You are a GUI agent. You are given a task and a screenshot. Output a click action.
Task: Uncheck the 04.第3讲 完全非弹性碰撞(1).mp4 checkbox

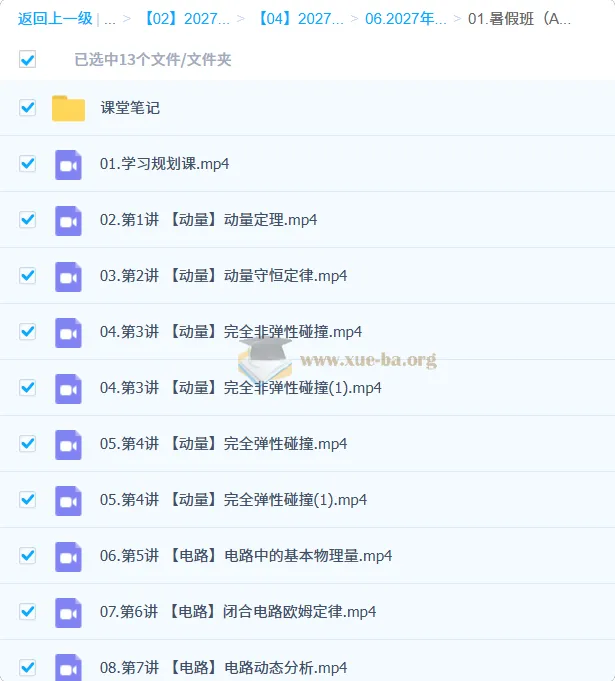[27, 388]
